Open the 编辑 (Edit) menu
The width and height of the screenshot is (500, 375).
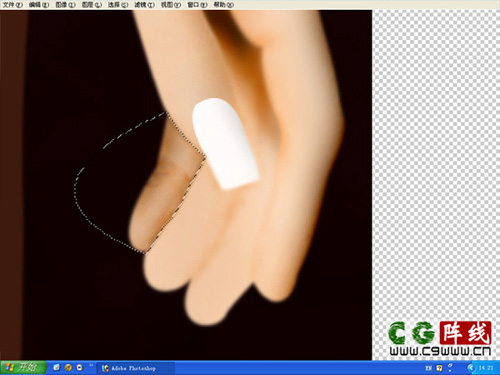pos(39,5)
